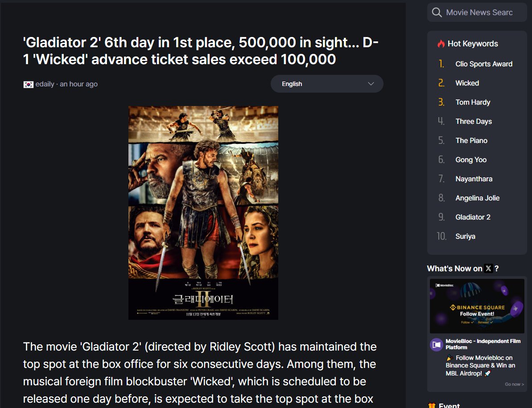
Task: Open the English language dropdown
Action: click(x=327, y=84)
